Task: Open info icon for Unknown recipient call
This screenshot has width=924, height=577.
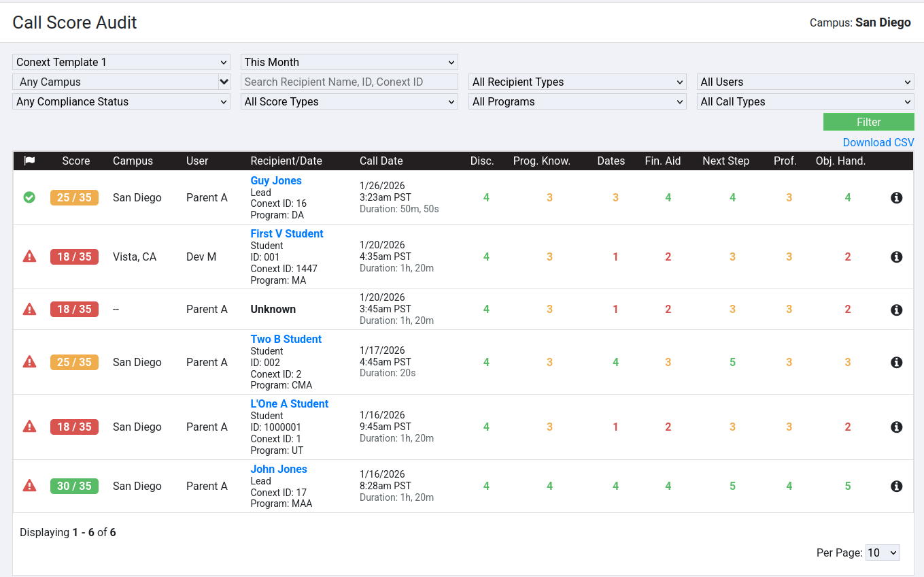Action: tap(896, 310)
